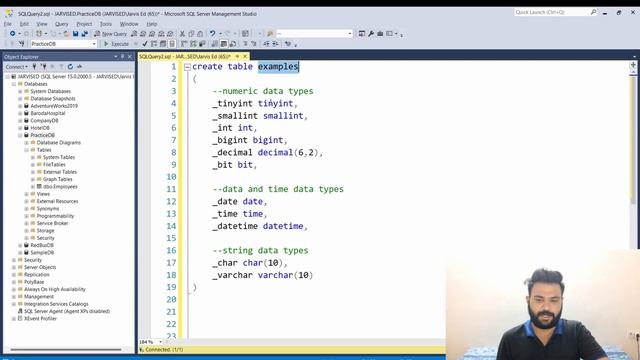Click the Increase indent toolbar icon
Screen dimensions: 640x360
coord(276,44)
